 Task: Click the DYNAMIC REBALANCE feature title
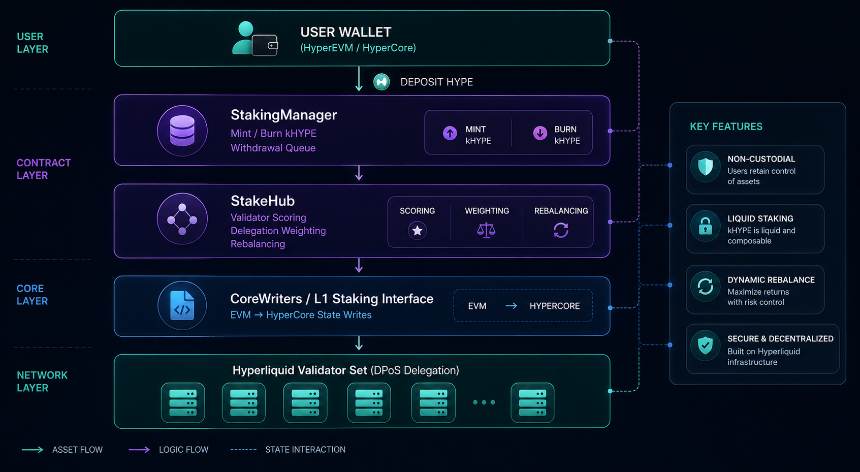pyautogui.click(x=771, y=280)
